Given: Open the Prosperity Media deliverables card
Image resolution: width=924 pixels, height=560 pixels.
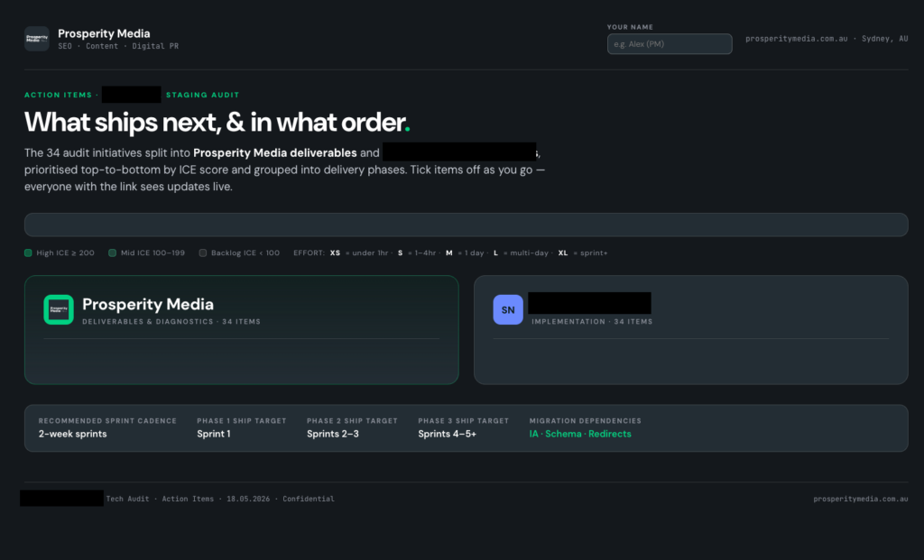Looking at the screenshot, I should 242,330.
